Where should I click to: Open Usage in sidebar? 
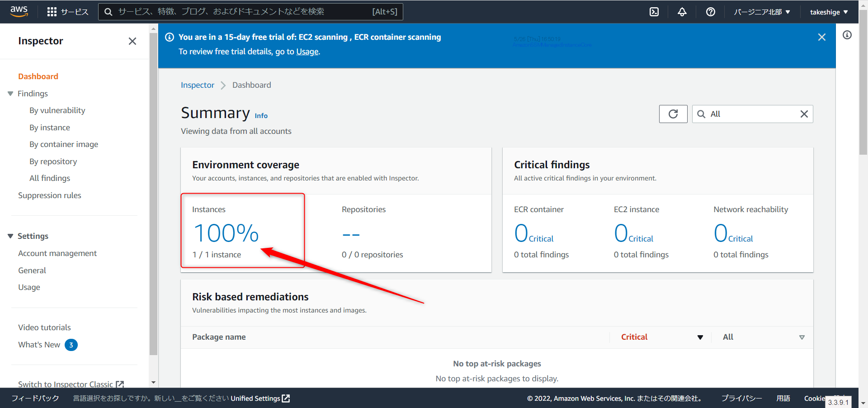pyautogui.click(x=29, y=287)
